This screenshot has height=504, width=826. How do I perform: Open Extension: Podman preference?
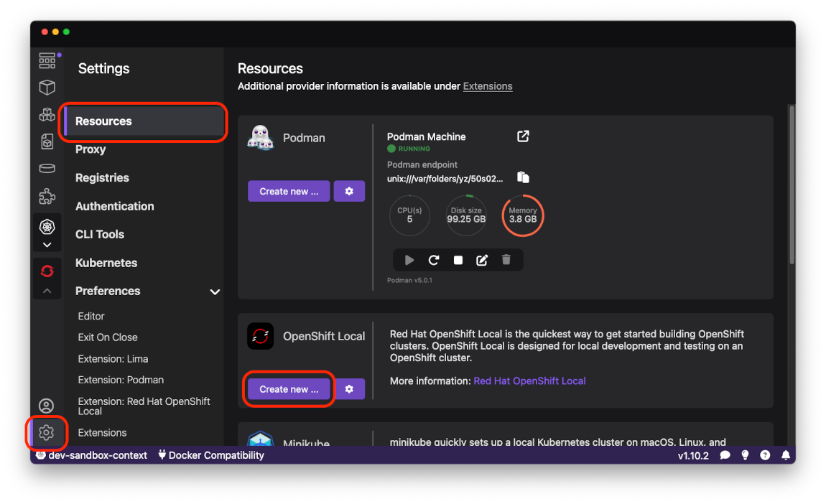tap(121, 381)
